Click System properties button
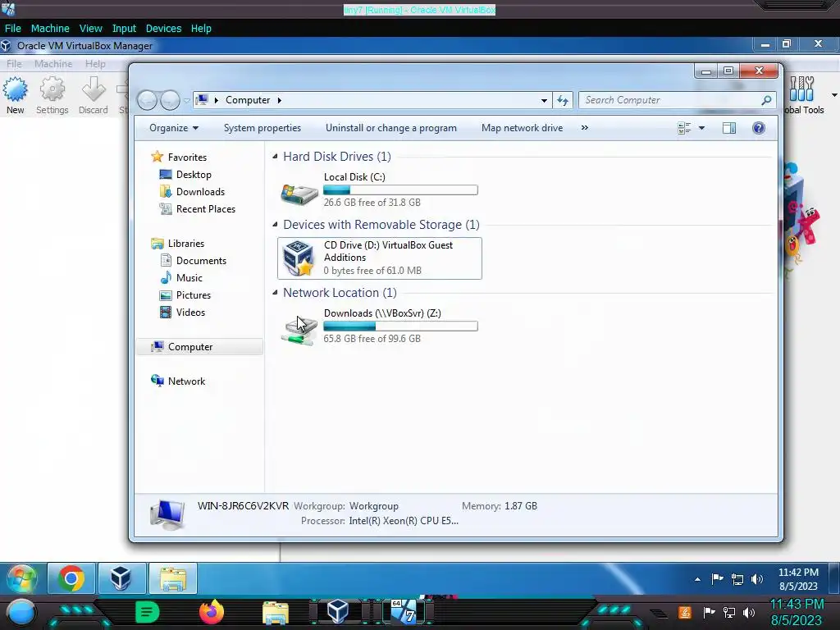 tap(262, 128)
